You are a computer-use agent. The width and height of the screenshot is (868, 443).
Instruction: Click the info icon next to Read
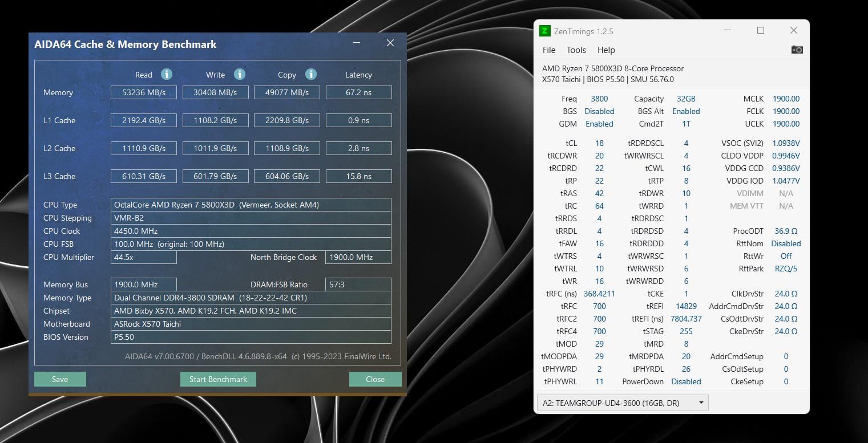tap(166, 74)
